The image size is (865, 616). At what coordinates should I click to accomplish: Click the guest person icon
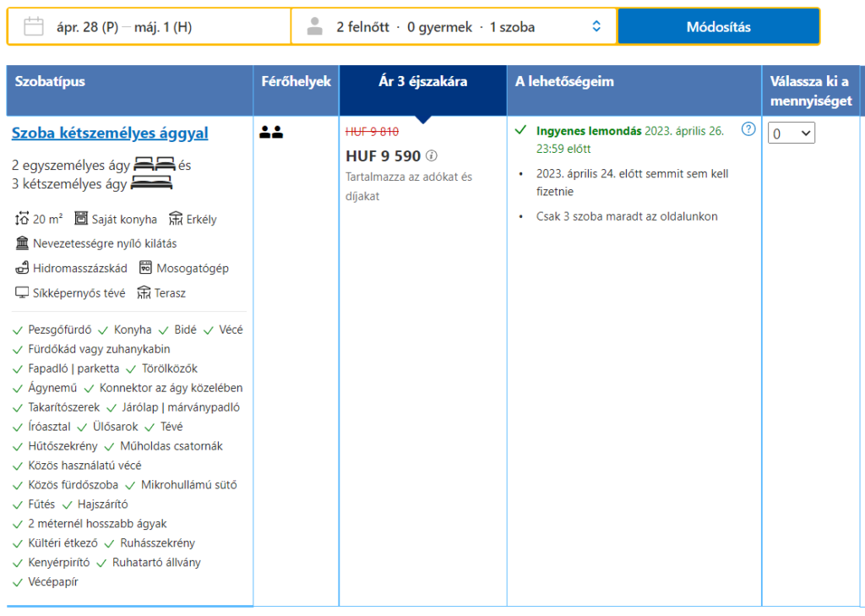315,26
